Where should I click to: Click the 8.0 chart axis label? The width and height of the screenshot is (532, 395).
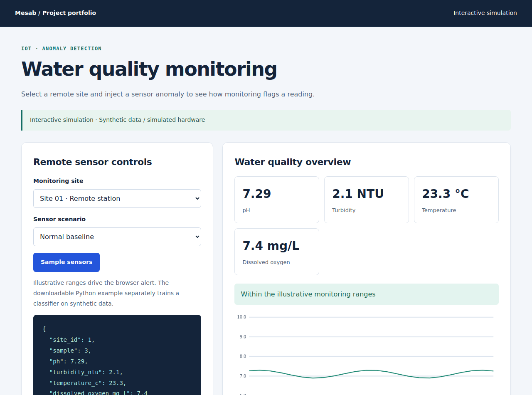[243, 356]
